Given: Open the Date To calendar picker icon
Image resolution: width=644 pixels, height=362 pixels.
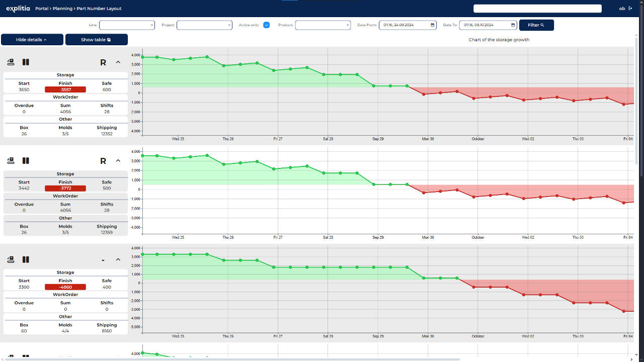Looking at the screenshot, I should (x=513, y=25).
